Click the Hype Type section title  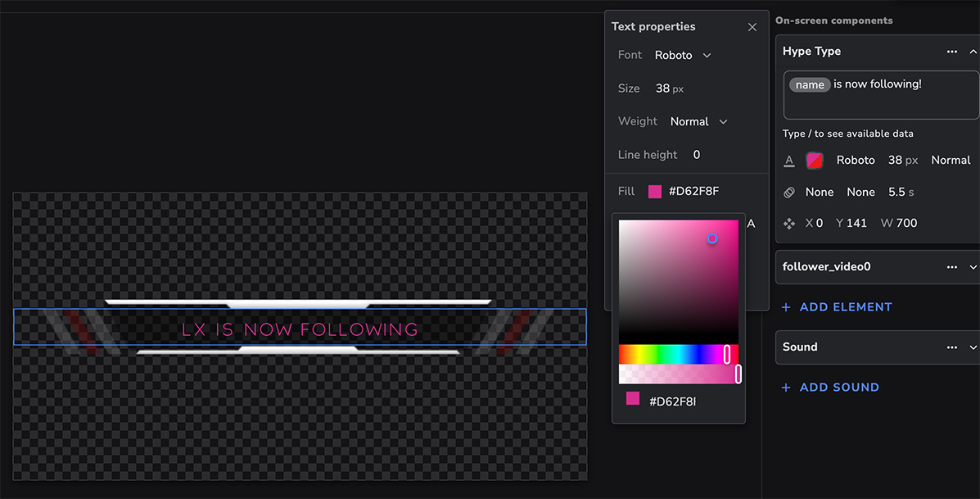pos(811,52)
